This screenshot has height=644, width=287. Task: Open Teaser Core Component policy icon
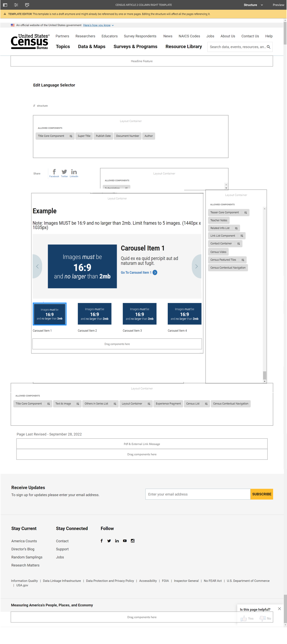click(x=246, y=212)
